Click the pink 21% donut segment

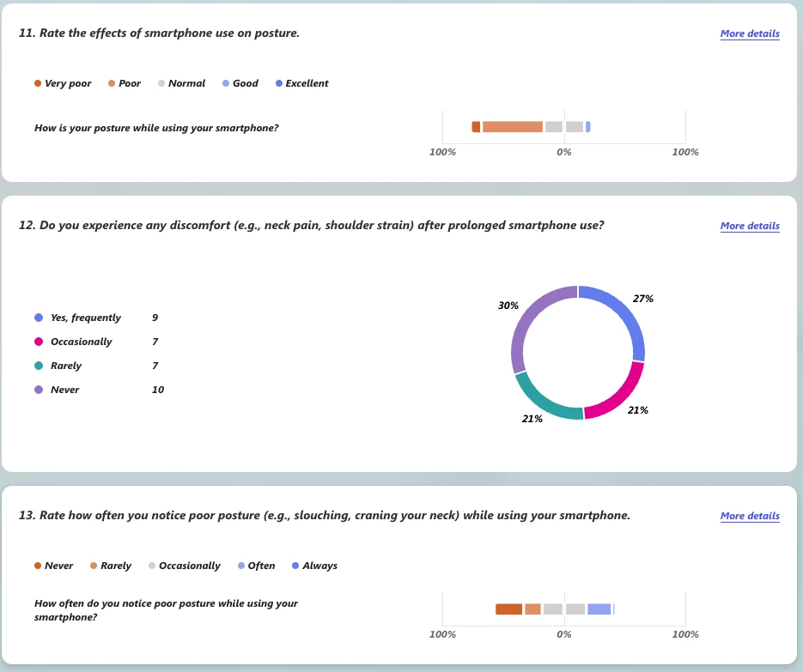point(621,395)
